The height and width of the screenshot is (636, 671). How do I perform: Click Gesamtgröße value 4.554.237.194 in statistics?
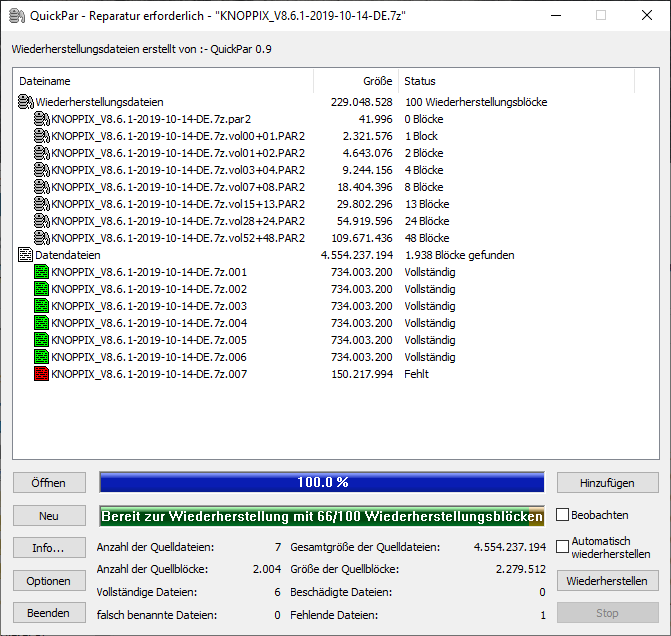[510, 547]
